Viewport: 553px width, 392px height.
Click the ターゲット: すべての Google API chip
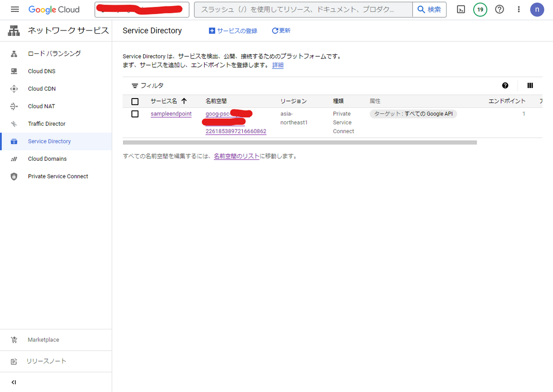coord(413,114)
